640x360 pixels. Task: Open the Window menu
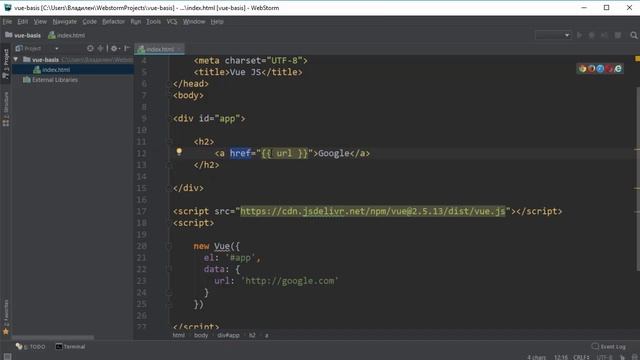tap(194, 22)
